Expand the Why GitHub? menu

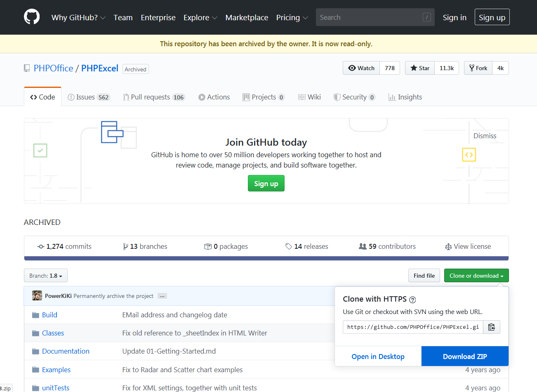(x=78, y=17)
